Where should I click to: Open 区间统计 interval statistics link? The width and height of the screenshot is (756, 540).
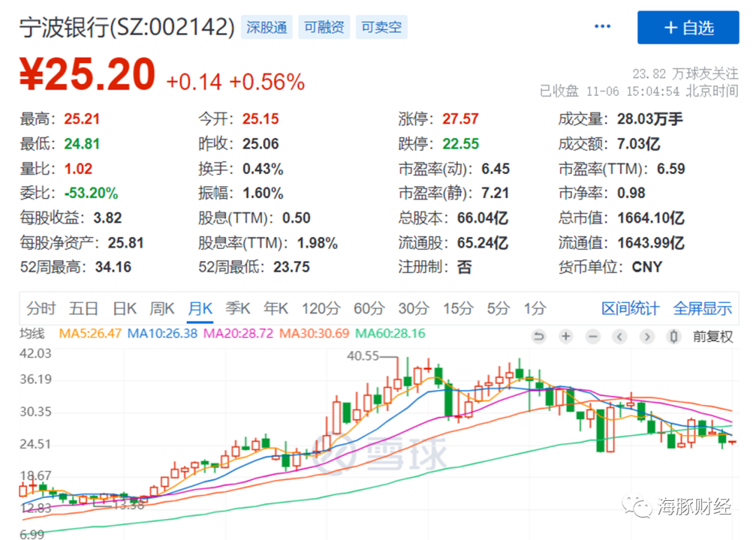click(x=630, y=308)
